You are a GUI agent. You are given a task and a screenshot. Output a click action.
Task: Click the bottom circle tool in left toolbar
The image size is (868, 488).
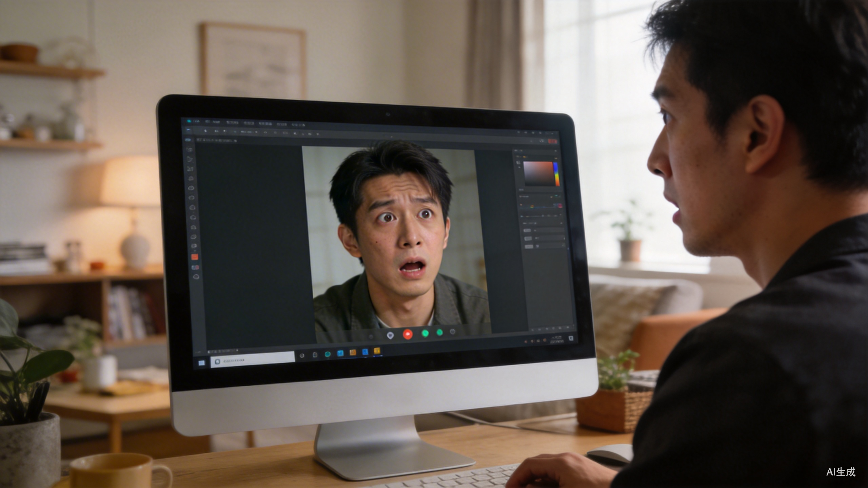(196, 277)
